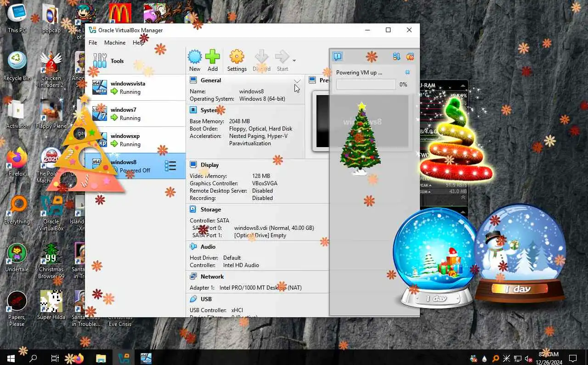Click the panel's blue filter icon
The image size is (588, 365).
pyautogui.click(x=396, y=57)
